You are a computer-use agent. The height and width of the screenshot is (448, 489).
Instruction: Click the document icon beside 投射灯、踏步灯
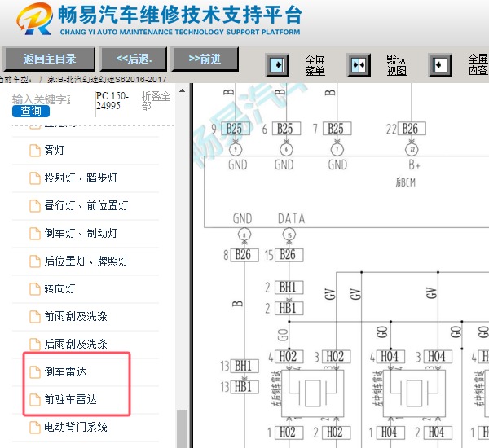click(x=35, y=178)
